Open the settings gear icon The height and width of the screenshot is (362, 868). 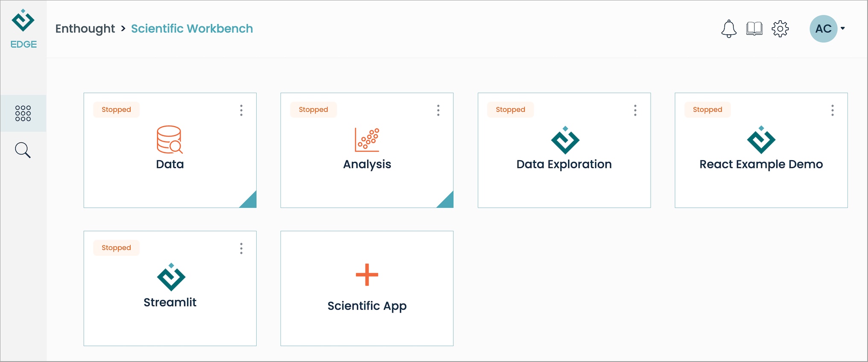tap(780, 29)
